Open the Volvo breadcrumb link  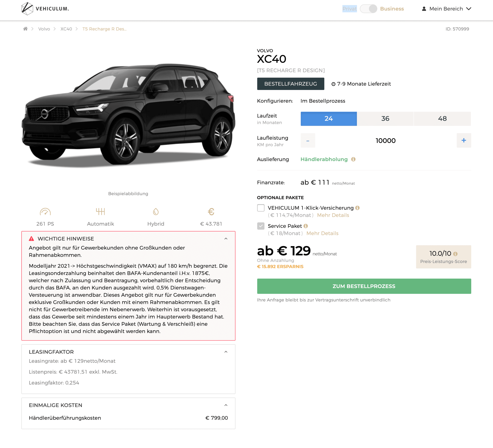click(44, 29)
